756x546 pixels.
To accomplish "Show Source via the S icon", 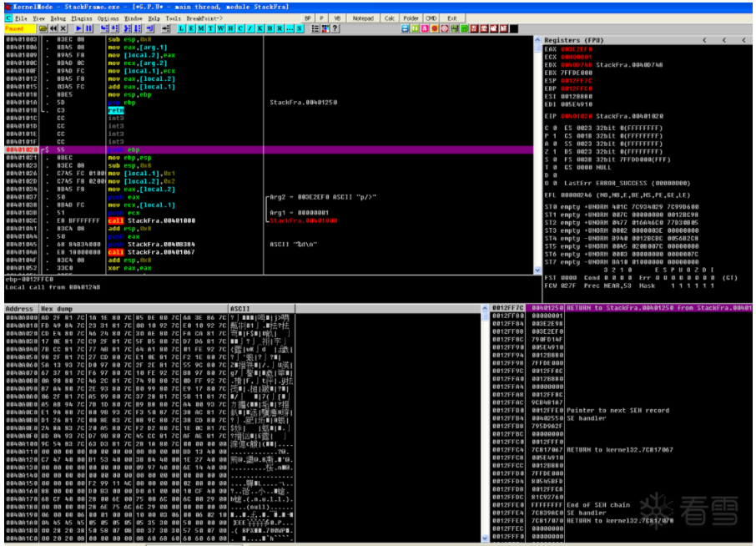I will click(300, 29).
